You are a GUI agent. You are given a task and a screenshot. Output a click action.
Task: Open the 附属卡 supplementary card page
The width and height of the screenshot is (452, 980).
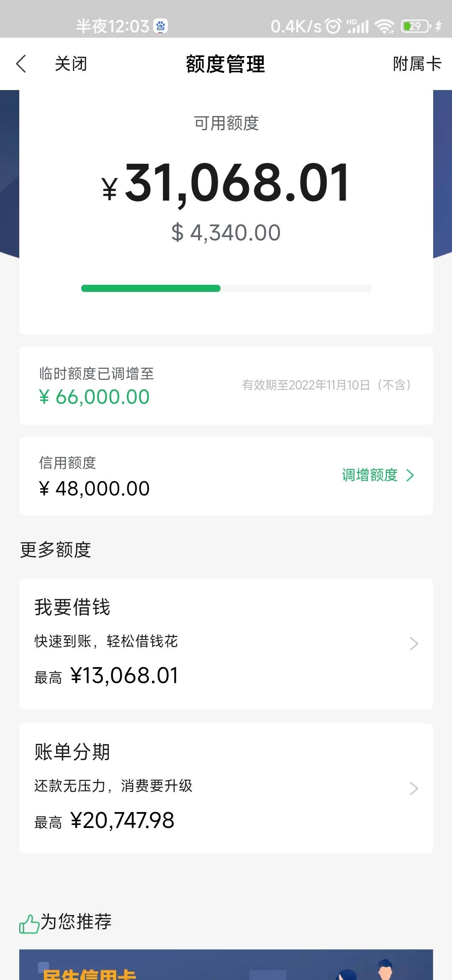click(417, 64)
